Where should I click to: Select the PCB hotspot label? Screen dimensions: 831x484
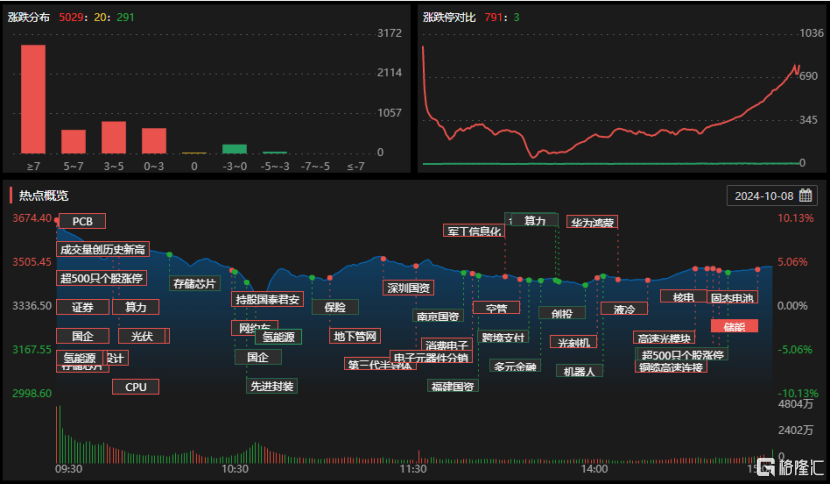pos(82,221)
